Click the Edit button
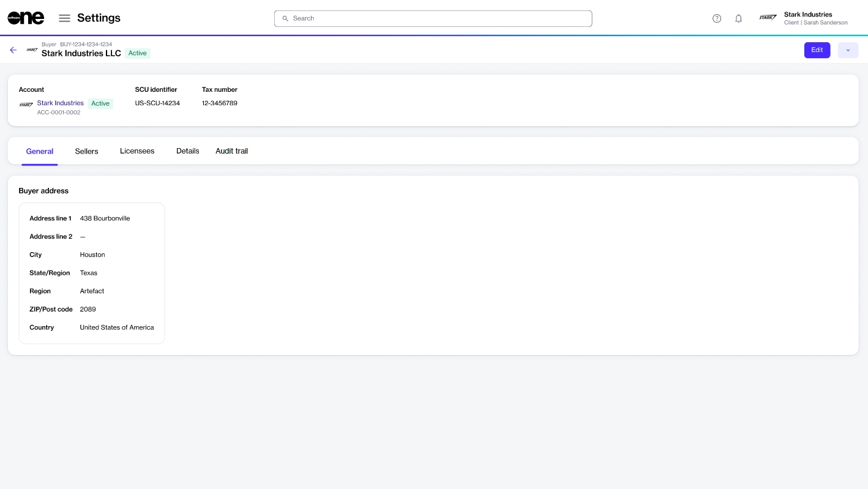Viewport: 868px width, 489px height. pos(817,50)
